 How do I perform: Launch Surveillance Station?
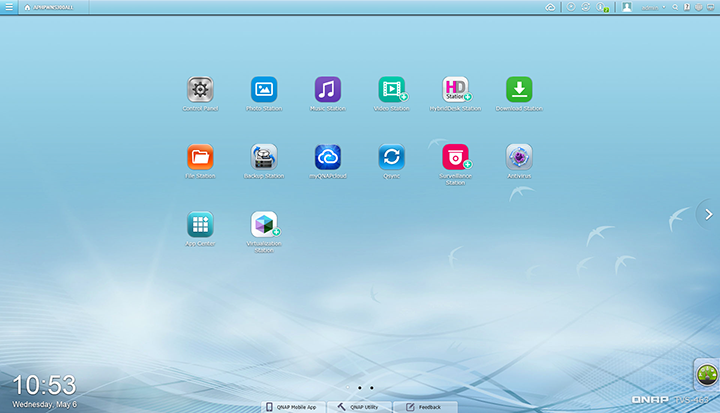[x=455, y=157]
